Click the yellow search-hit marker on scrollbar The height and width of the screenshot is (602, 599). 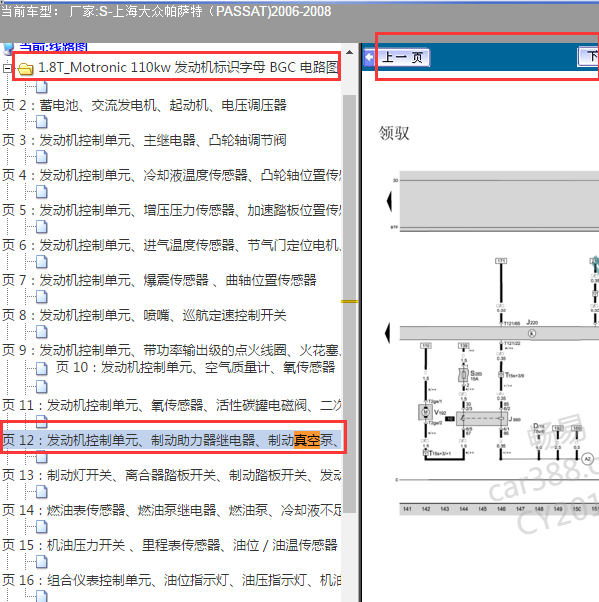click(349, 301)
